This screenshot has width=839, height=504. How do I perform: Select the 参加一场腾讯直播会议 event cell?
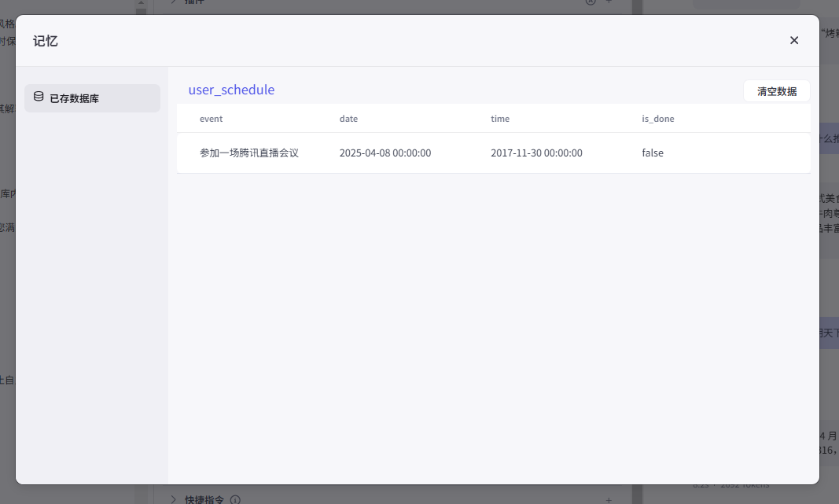pos(249,153)
